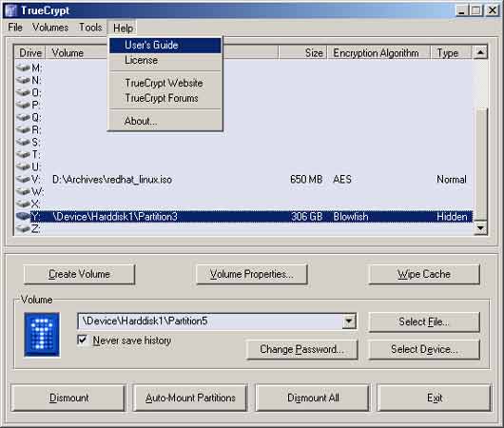Click the Normal type cell
Viewport: 504px width, 428px height.
[452, 179]
